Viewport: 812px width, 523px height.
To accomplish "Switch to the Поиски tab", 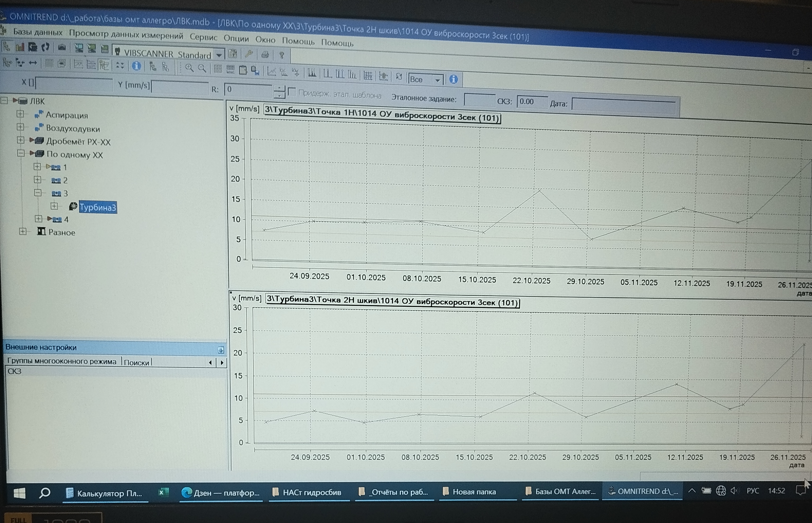I will (x=136, y=363).
